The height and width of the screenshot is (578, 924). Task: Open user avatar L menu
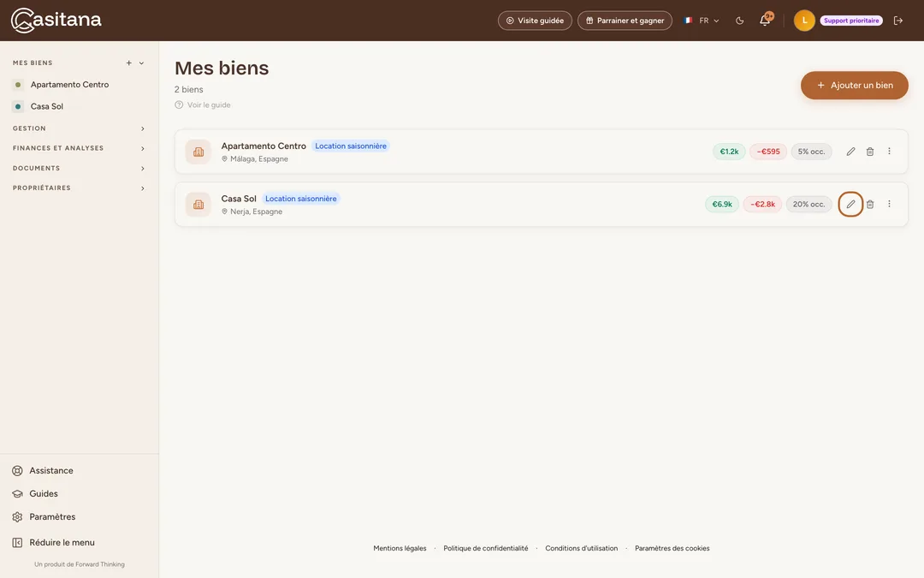pyautogui.click(x=804, y=21)
